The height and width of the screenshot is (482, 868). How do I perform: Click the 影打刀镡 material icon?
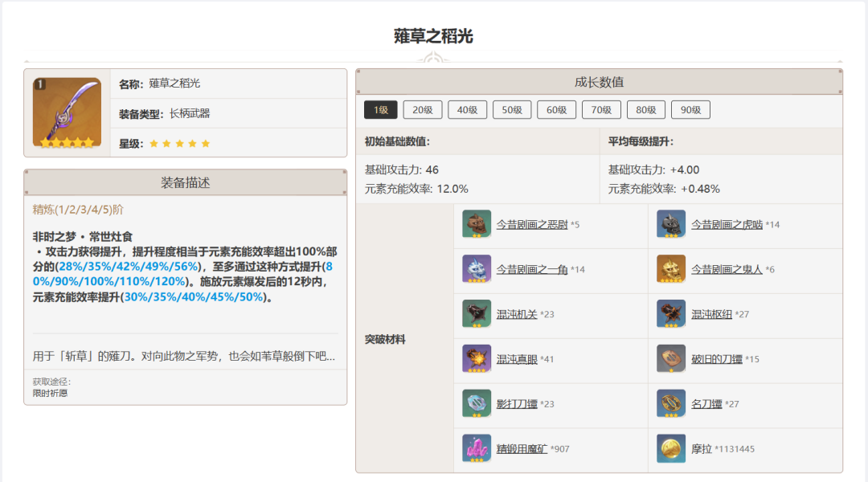pyautogui.click(x=477, y=403)
